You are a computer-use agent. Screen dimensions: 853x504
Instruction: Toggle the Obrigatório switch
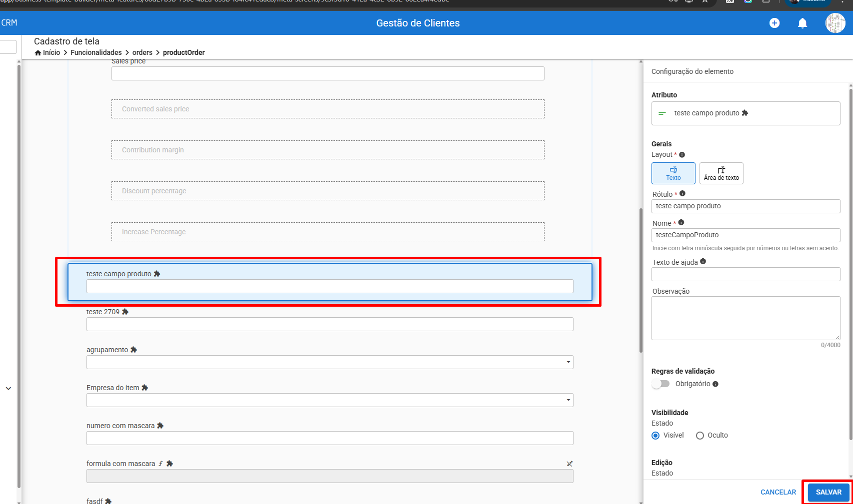coord(660,384)
